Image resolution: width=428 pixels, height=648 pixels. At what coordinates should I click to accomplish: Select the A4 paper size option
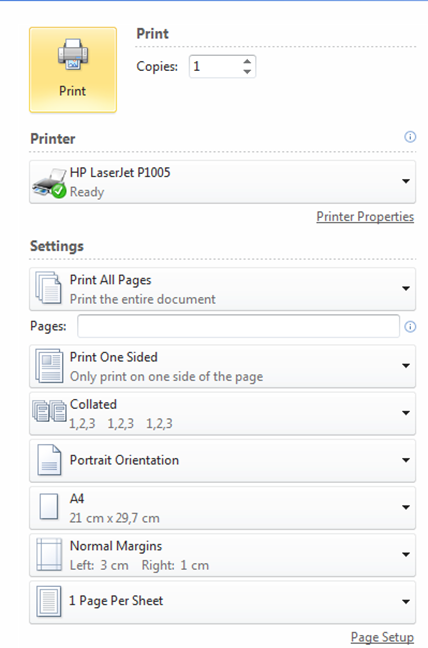[222, 508]
